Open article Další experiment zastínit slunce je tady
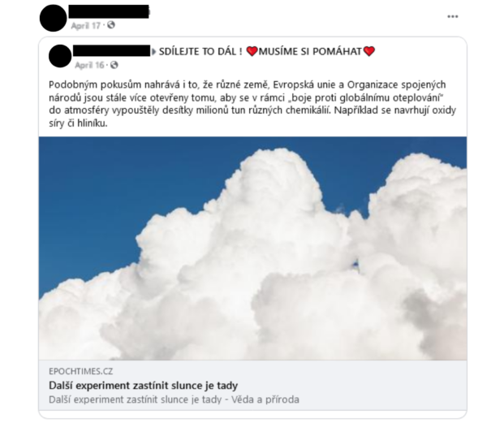 (144, 386)
